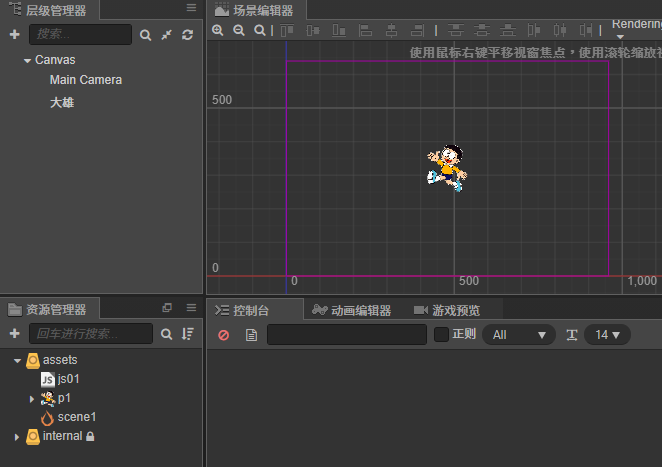
Task: Align selected nodes to top
Action: tap(287, 30)
